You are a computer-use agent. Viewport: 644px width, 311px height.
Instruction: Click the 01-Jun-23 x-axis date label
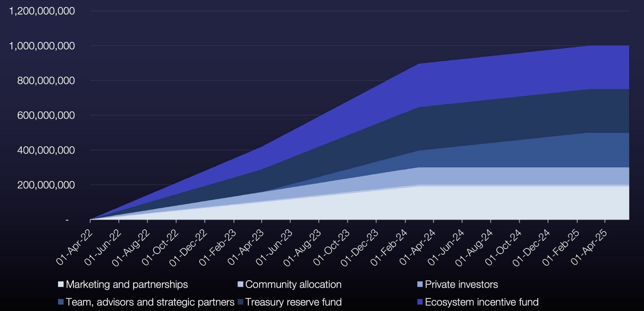274,248
